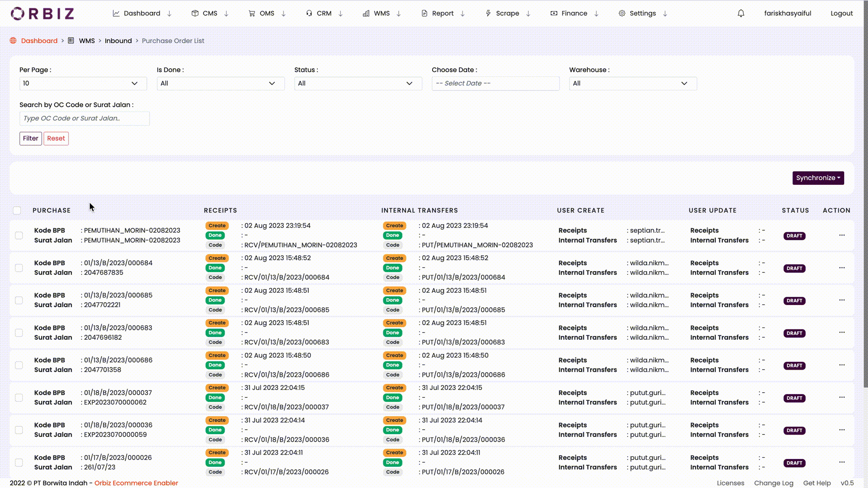Click the WMS warehouse icon

pos(366,14)
